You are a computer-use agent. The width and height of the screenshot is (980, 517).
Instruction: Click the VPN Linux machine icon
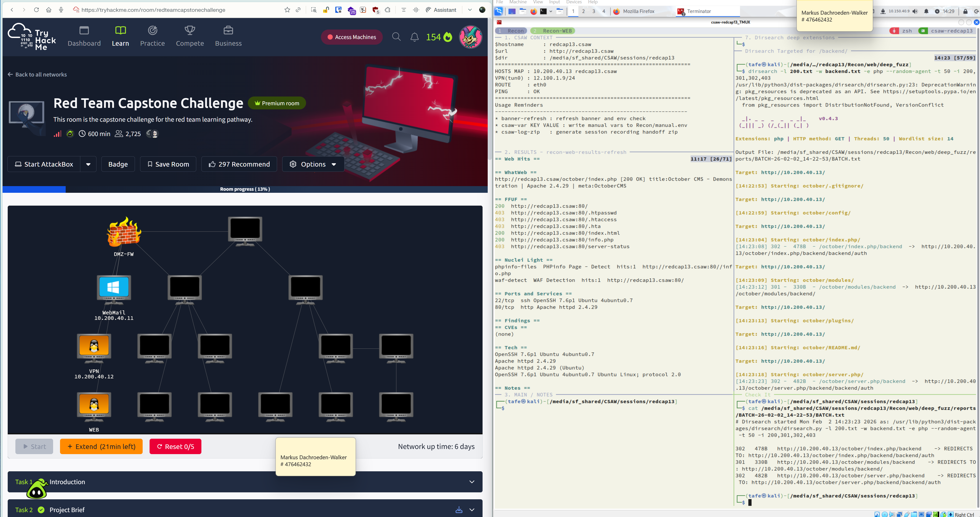[x=94, y=348]
